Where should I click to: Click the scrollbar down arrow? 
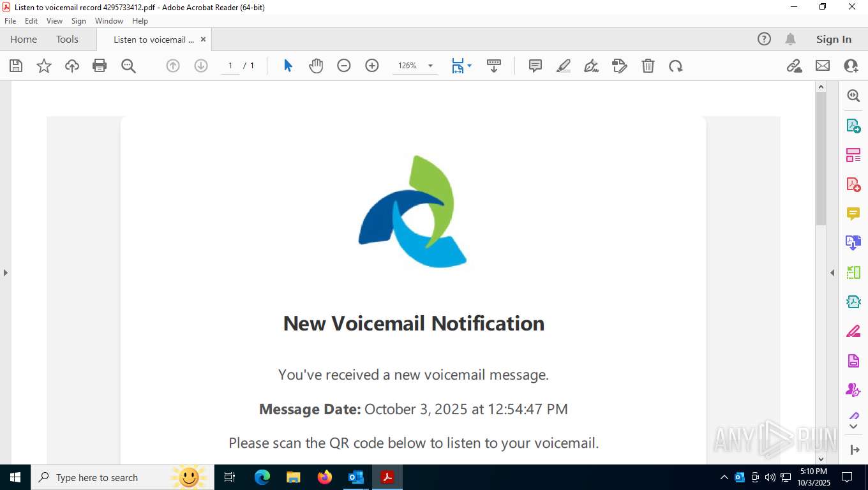pos(821,459)
